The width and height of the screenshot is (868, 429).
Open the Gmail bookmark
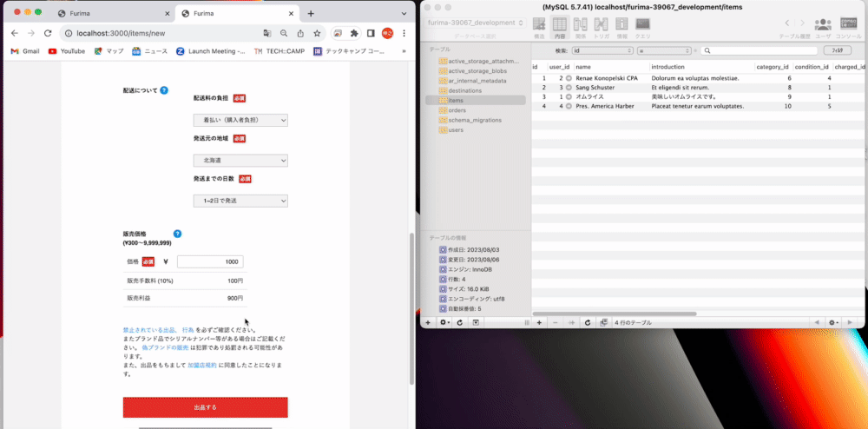pos(25,51)
